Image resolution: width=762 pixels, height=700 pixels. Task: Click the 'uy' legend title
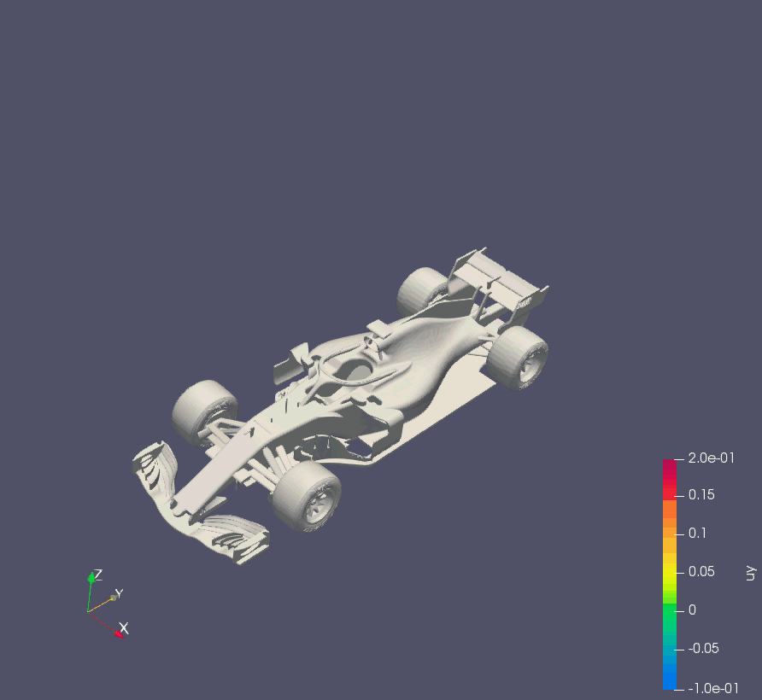(x=750, y=574)
